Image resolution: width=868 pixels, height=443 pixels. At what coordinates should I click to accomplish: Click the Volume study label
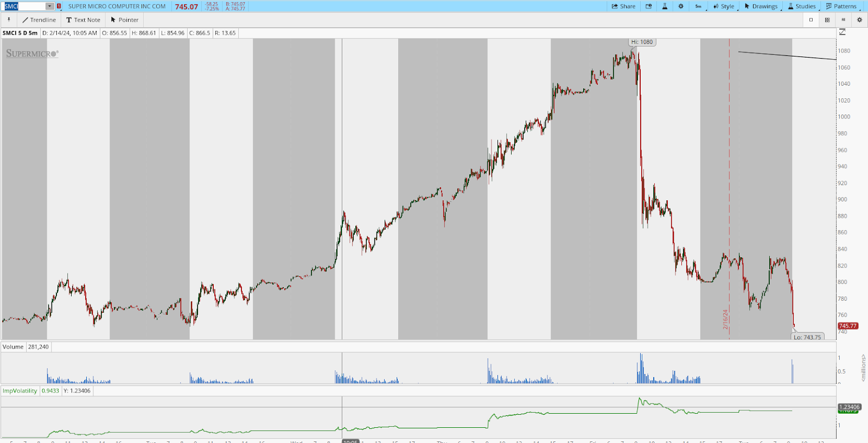[x=13, y=347]
